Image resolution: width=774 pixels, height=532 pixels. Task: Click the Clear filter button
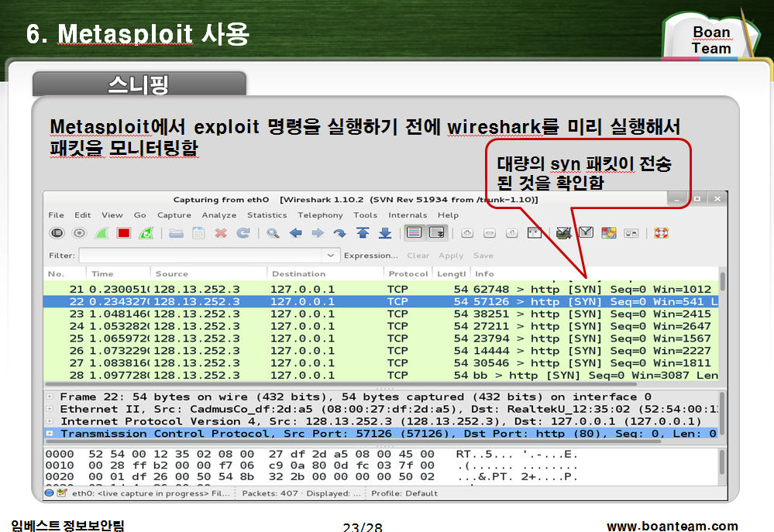(x=418, y=256)
